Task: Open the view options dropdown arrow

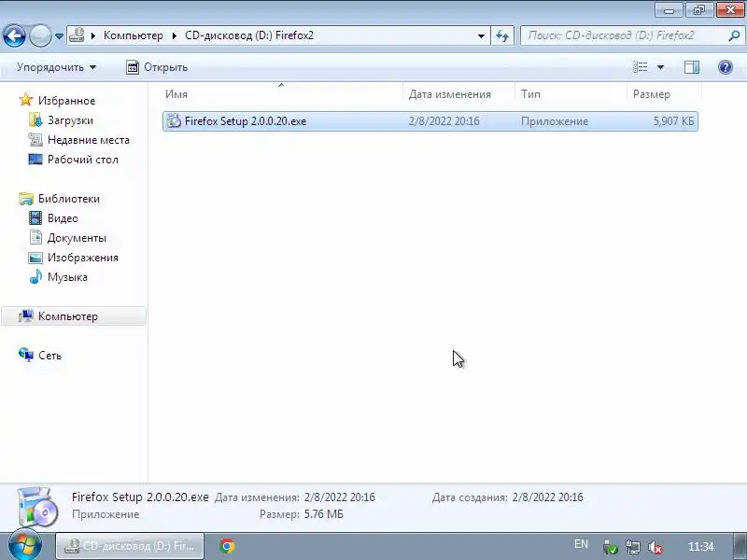Action: pos(660,67)
